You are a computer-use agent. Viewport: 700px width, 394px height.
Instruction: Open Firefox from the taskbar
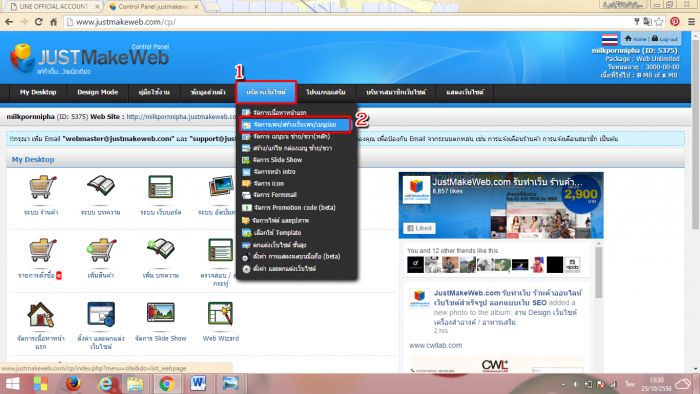(73, 383)
